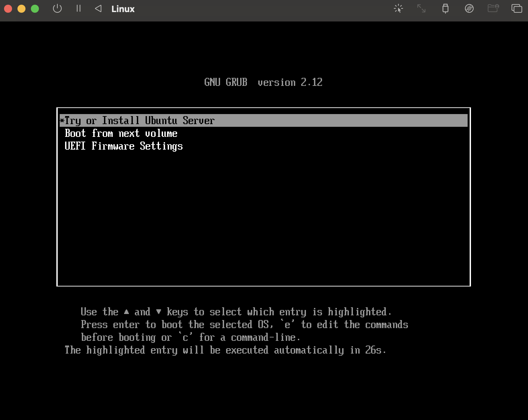Click the power button in VM toolbar
Screen dimensions: 528x420
57,8
